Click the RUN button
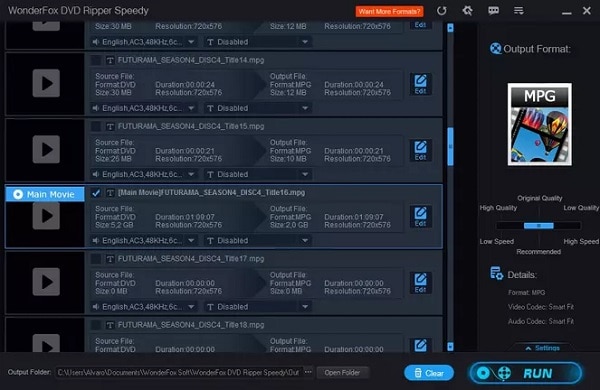This screenshot has width=600, height=390. [526, 373]
